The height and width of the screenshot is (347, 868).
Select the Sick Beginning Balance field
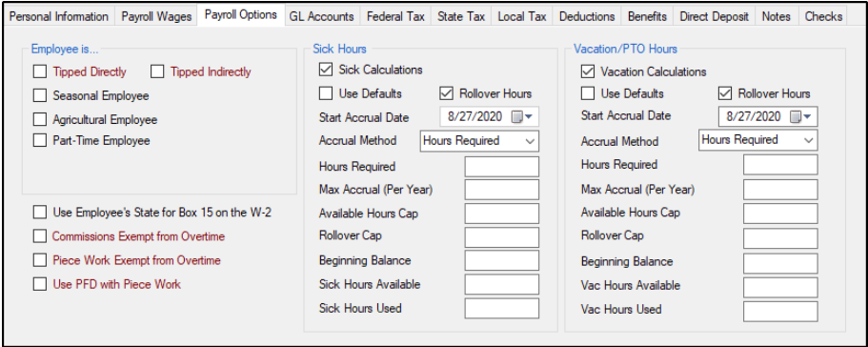point(502,260)
